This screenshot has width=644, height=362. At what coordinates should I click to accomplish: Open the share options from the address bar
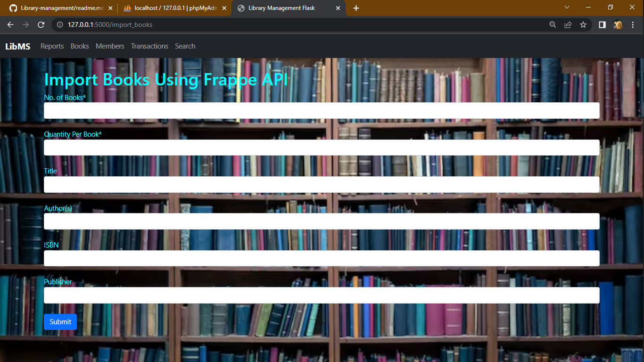click(x=568, y=25)
